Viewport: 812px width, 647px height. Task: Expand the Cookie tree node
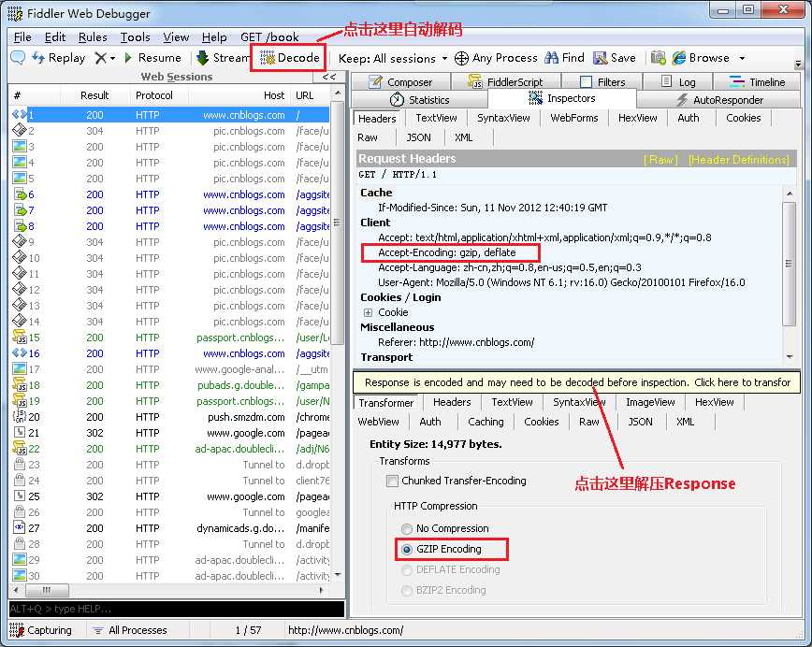pos(368,312)
